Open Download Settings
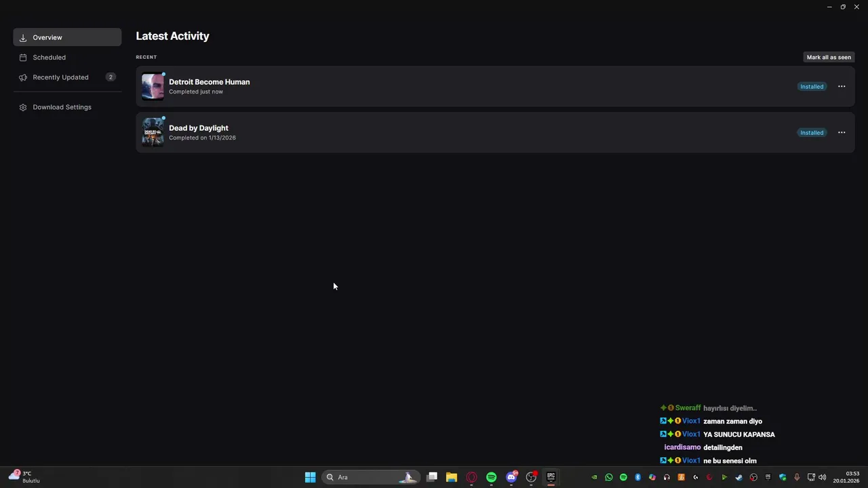Image resolution: width=868 pixels, height=488 pixels. [67, 107]
